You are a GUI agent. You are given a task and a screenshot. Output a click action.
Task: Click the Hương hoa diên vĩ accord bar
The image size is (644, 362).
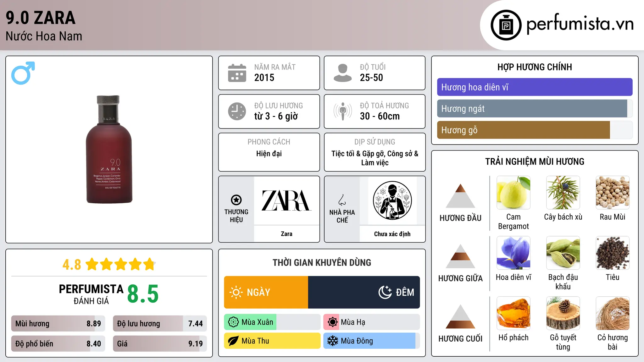[535, 87]
